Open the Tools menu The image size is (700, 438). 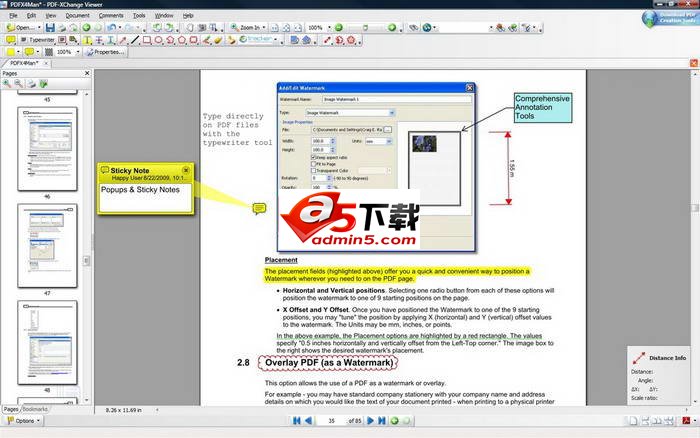coord(139,16)
